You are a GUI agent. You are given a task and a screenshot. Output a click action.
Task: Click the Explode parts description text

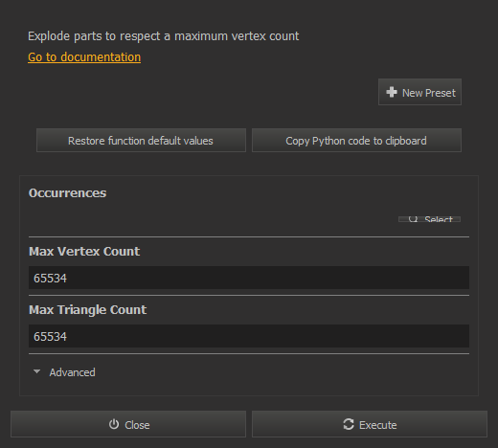click(x=164, y=36)
